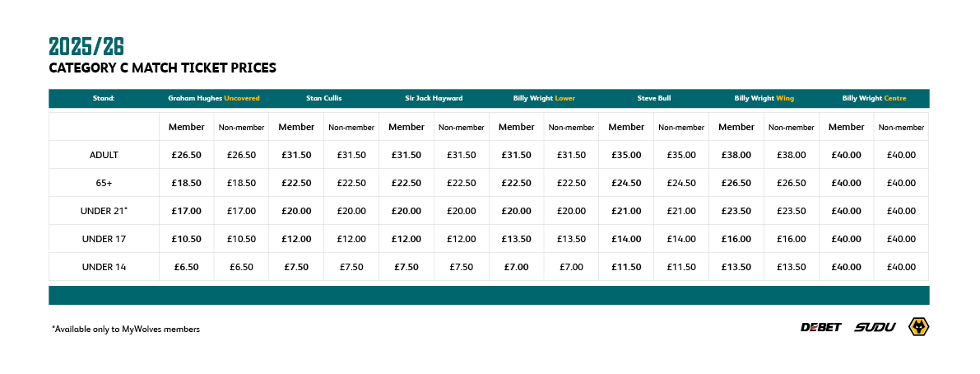
Task: Select the Billy Wright Lower stand header
Action: click(544, 98)
